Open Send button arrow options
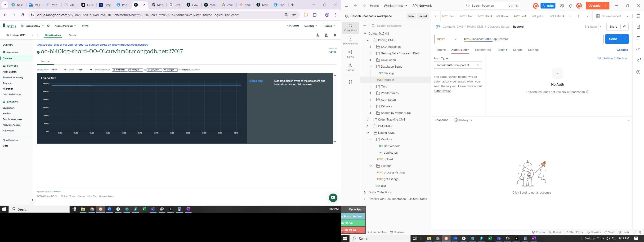 [x=625, y=39]
